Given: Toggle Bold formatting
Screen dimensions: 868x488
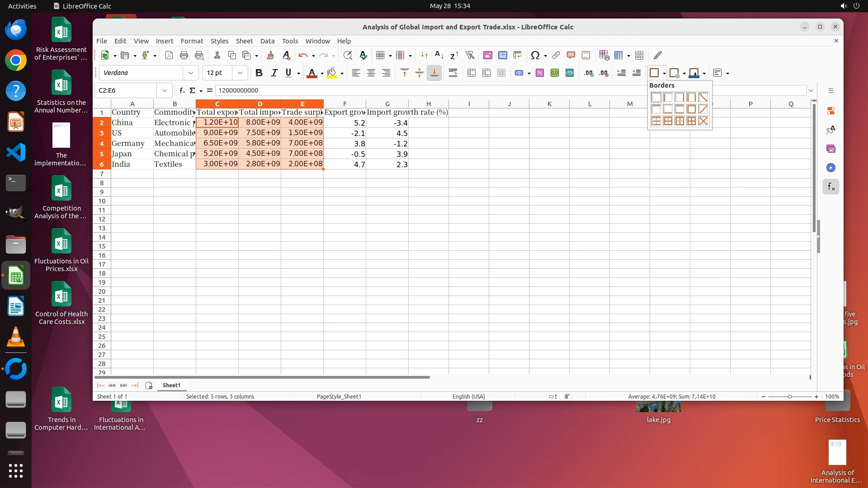Looking at the screenshot, I should 259,73.
